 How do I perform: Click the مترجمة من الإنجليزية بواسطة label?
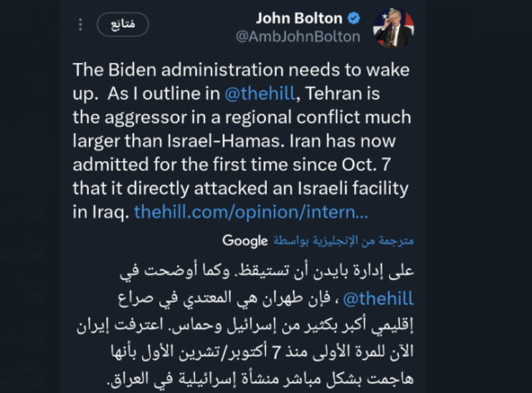(343, 240)
